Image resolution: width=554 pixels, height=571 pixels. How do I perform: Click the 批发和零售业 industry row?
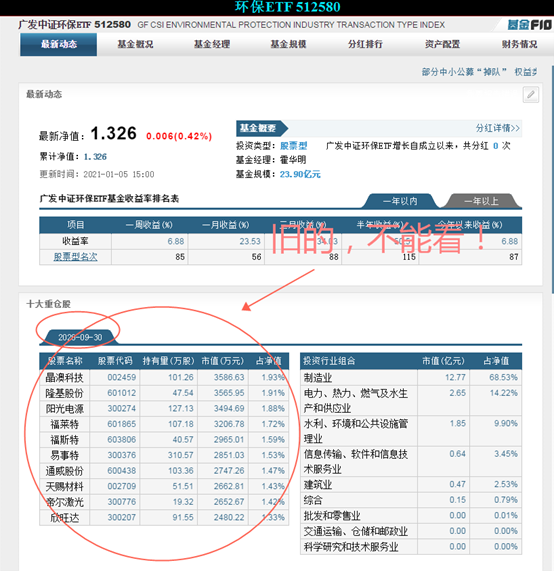pos(411,516)
